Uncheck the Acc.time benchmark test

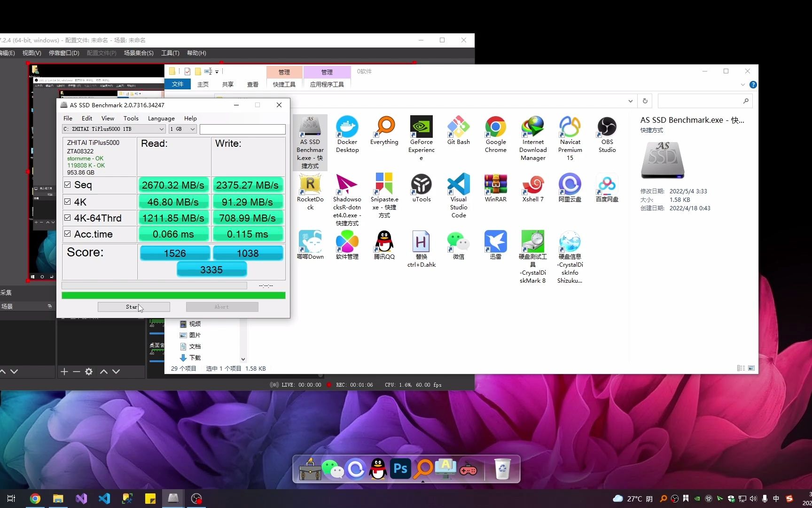pos(68,233)
